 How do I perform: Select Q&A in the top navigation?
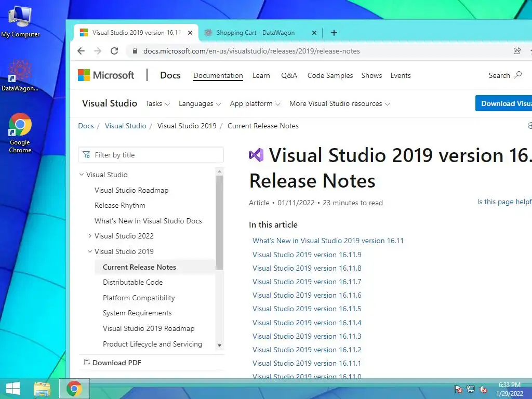[x=289, y=75]
